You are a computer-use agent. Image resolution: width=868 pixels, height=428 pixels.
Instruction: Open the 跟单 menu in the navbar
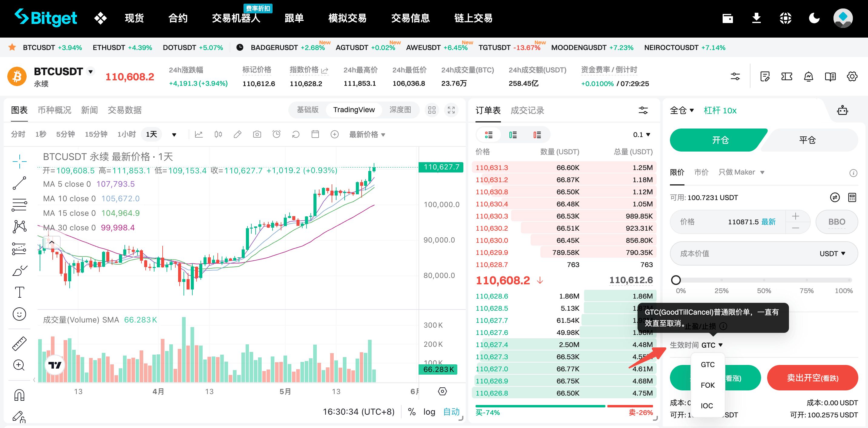coord(294,18)
